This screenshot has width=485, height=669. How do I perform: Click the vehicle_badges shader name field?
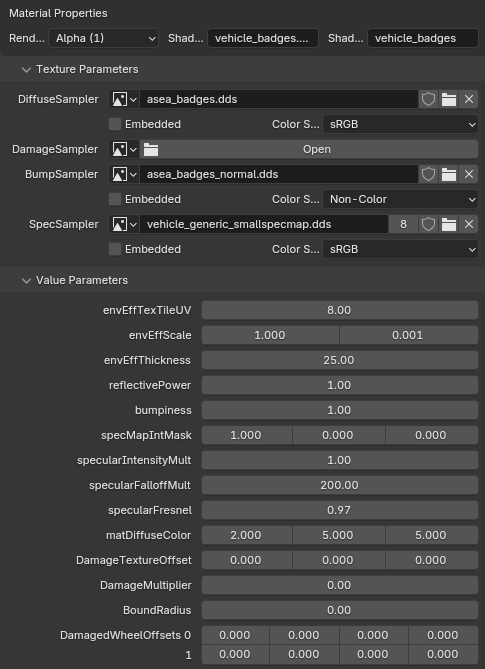(x=423, y=38)
